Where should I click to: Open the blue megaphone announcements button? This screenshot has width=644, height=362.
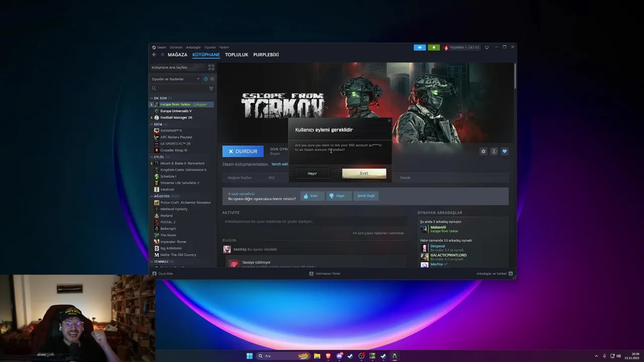tap(420, 47)
